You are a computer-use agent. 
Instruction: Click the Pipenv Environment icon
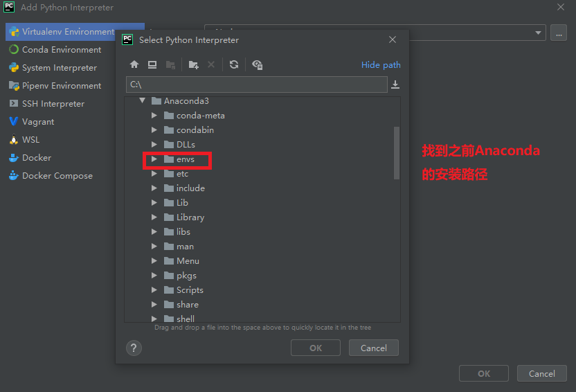(x=14, y=86)
